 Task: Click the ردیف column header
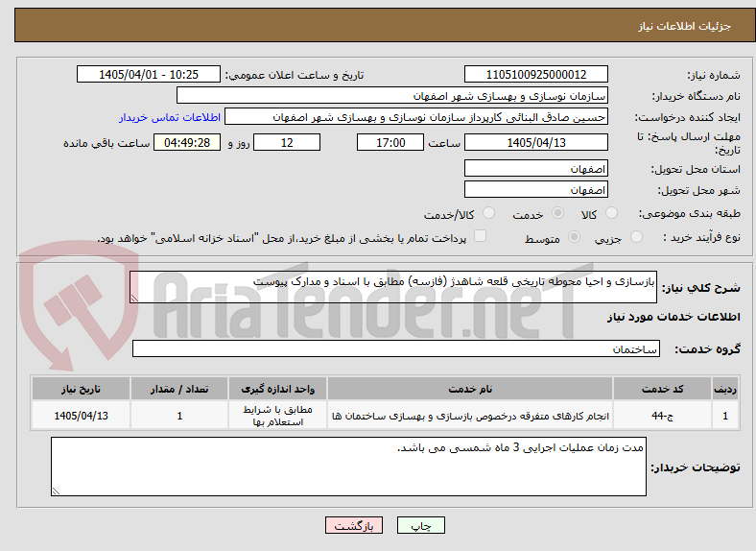(725, 389)
